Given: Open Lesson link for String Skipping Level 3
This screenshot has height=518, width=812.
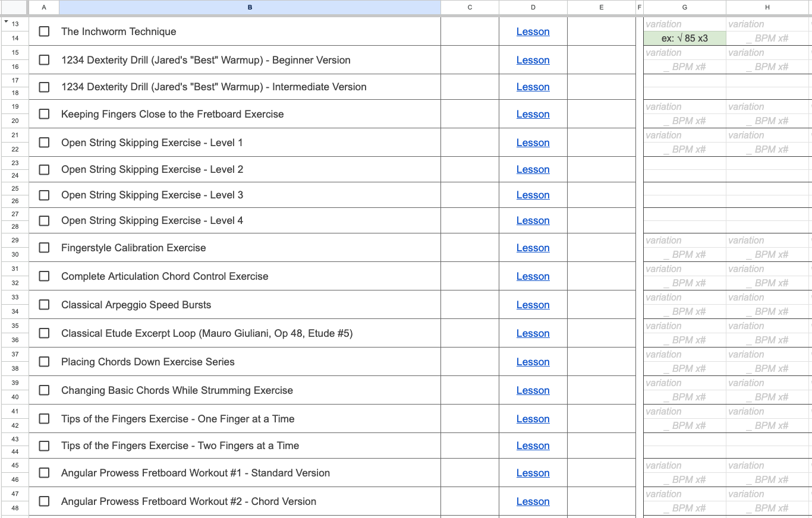Looking at the screenshot, I should coord(533,195).
